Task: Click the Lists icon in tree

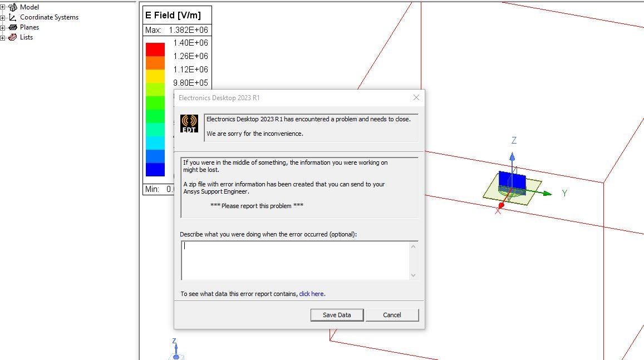Action: pos(13,37)
